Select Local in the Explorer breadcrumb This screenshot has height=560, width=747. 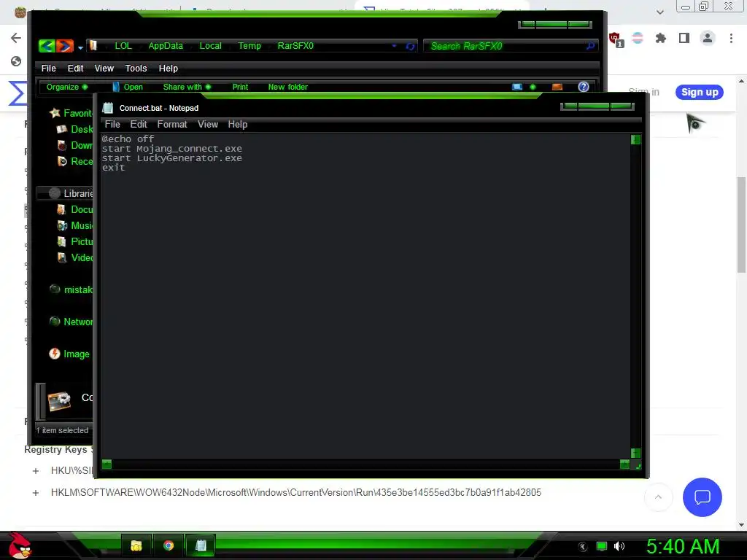210,46
